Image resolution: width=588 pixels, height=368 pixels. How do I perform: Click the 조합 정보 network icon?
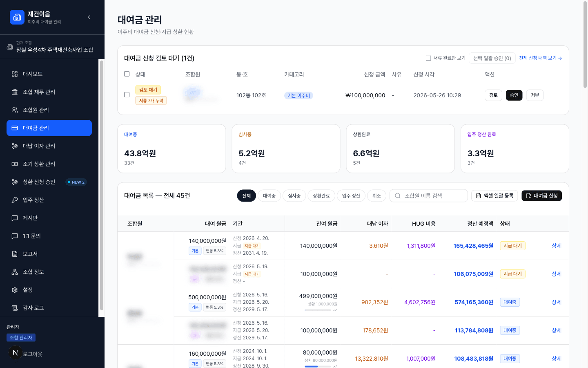15,272
